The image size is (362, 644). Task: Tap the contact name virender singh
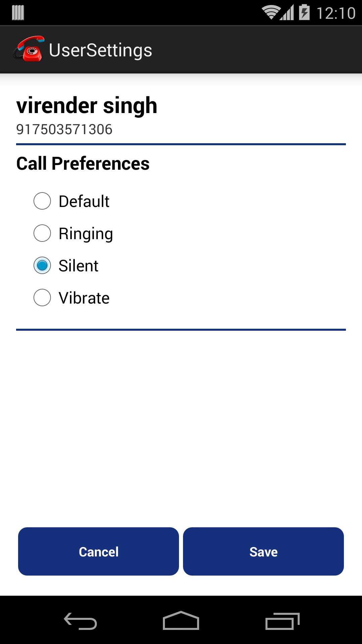(87, 105)
